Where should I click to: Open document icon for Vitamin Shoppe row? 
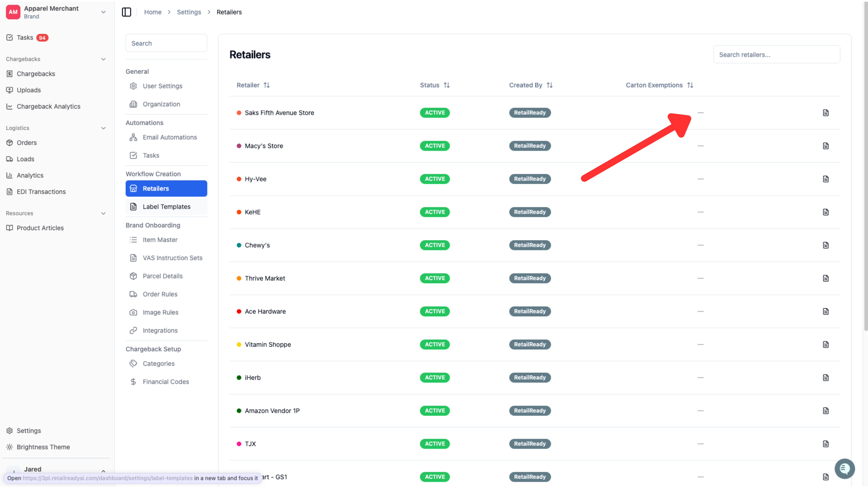pos(826,345)
